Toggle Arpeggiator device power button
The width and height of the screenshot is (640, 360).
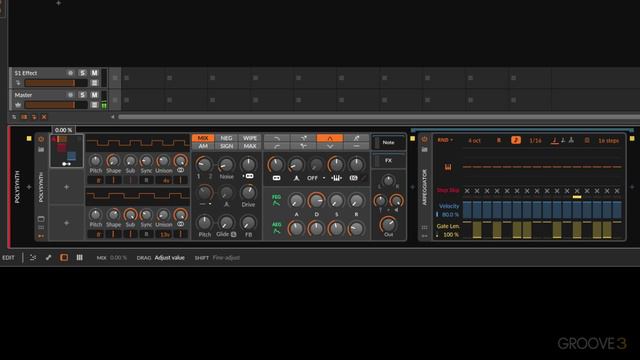(424, 139)
